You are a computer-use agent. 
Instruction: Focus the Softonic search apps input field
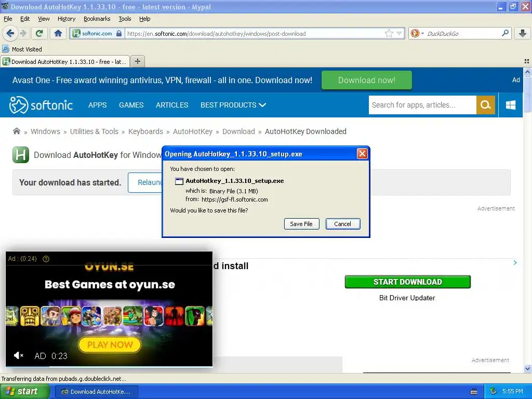coord(422,105)
